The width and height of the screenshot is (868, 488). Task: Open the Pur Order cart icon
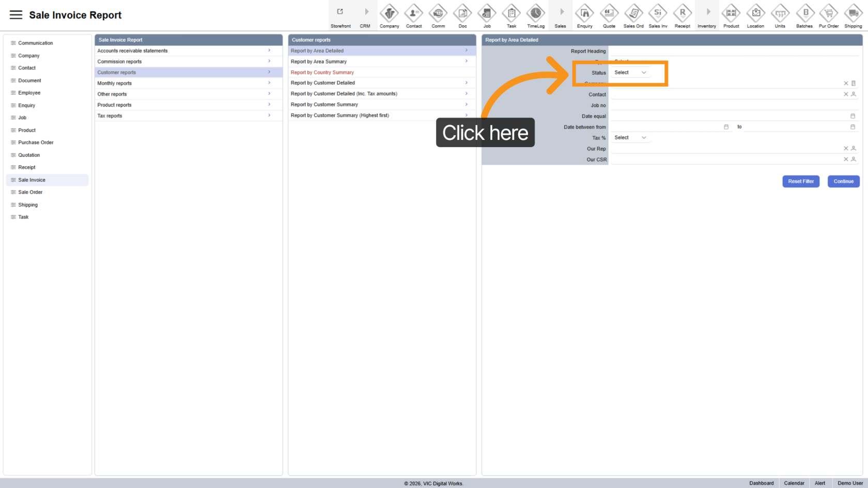pos(828,13)
